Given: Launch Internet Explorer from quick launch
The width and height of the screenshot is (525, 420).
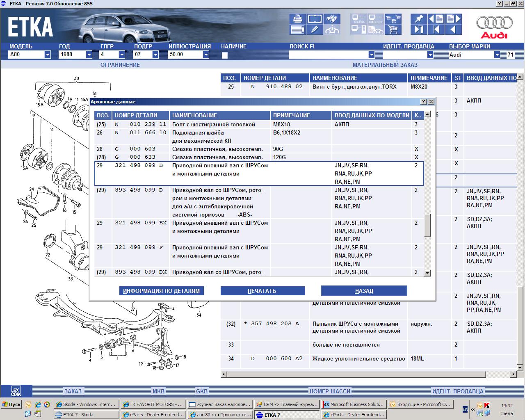Looking at the screenshot, I should pos(37,404).
